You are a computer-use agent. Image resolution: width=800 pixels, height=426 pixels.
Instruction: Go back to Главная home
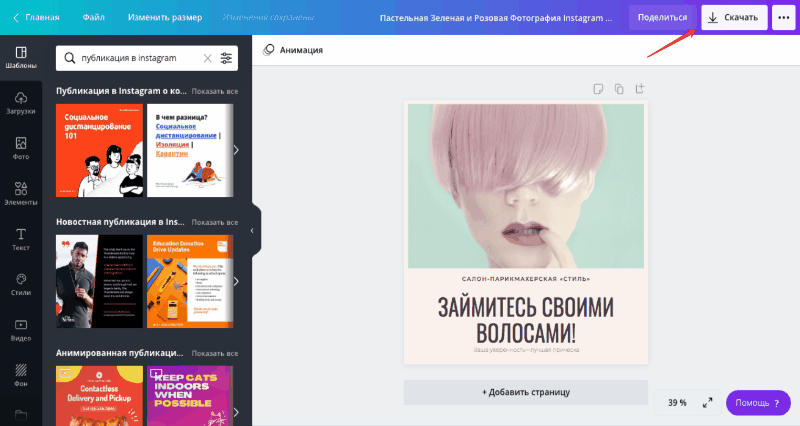36,17
